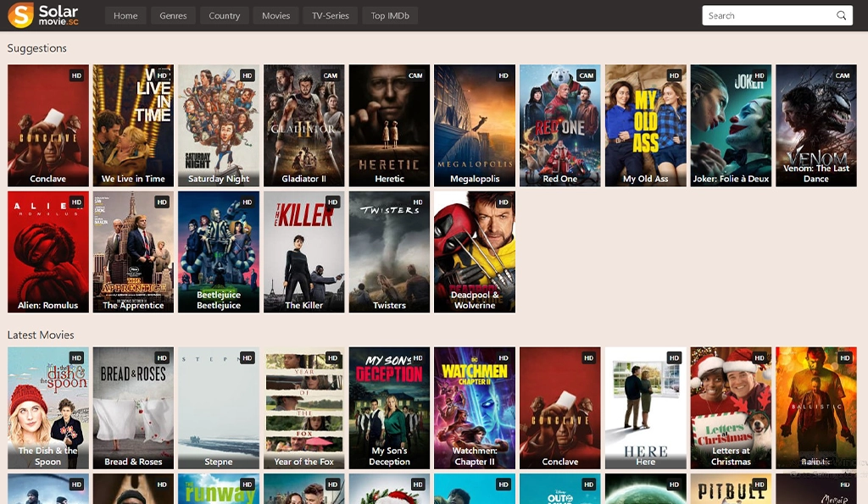Open the Top IMDb list
The width and height of the screenshot is (868, 504).
point(390,15)
